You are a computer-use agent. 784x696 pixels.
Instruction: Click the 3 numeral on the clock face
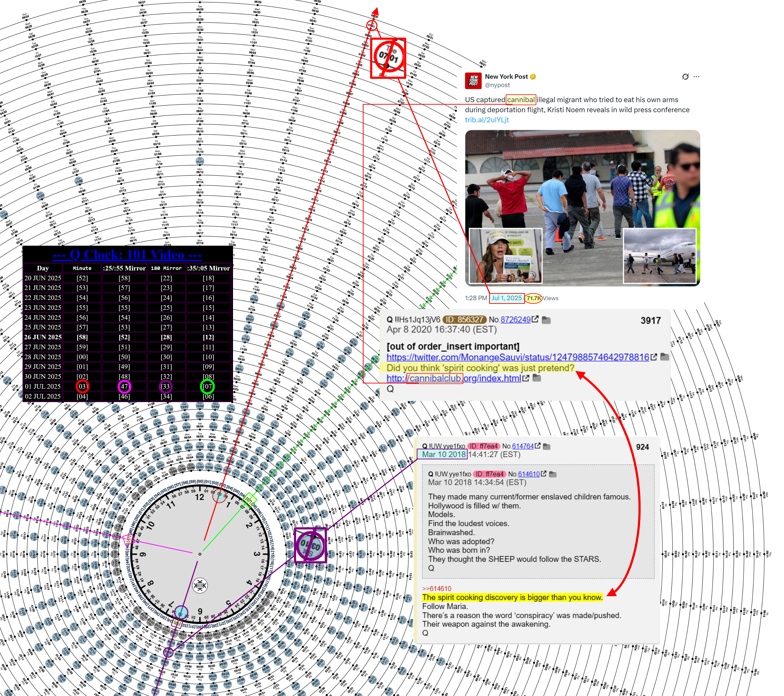(x=256, y=554)
